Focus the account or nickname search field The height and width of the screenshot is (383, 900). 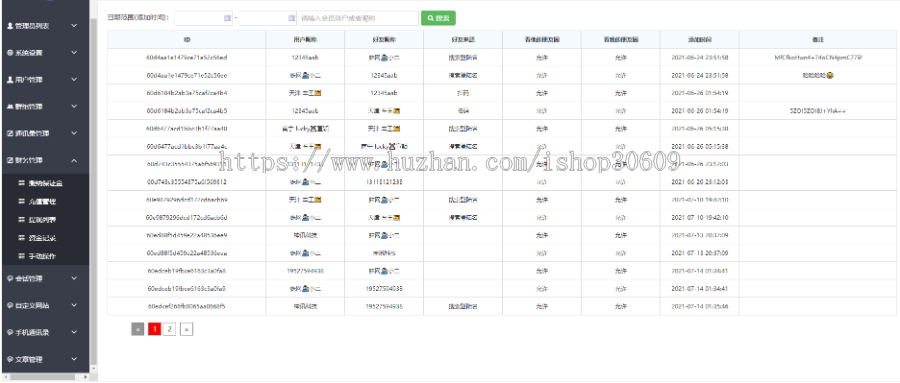(358, 18)
